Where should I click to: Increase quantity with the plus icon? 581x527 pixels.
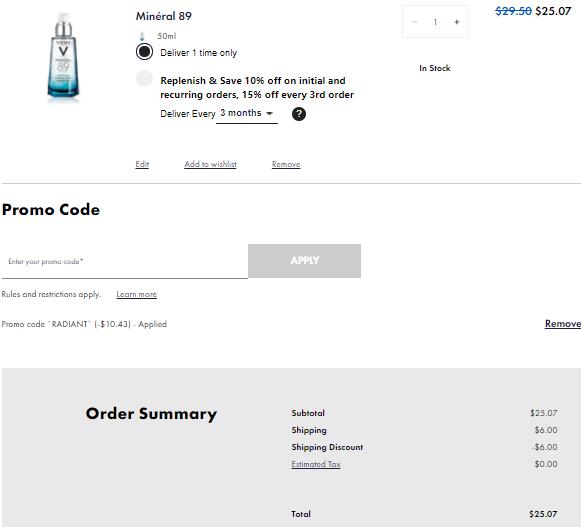[x=456, y=22]
